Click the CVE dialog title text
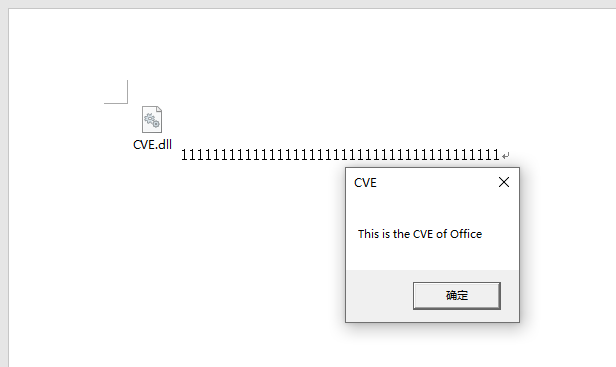The width and height of the screenshot is (616, 367). point(365,183)
